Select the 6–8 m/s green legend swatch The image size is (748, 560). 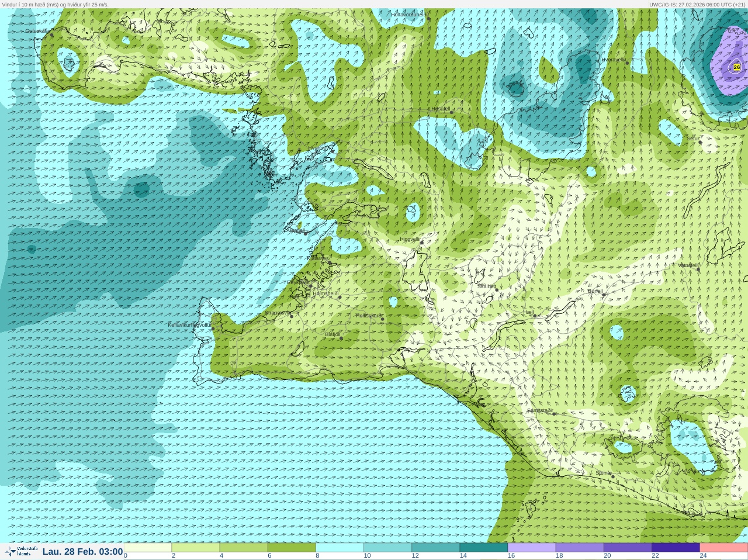tap(292, 548)
